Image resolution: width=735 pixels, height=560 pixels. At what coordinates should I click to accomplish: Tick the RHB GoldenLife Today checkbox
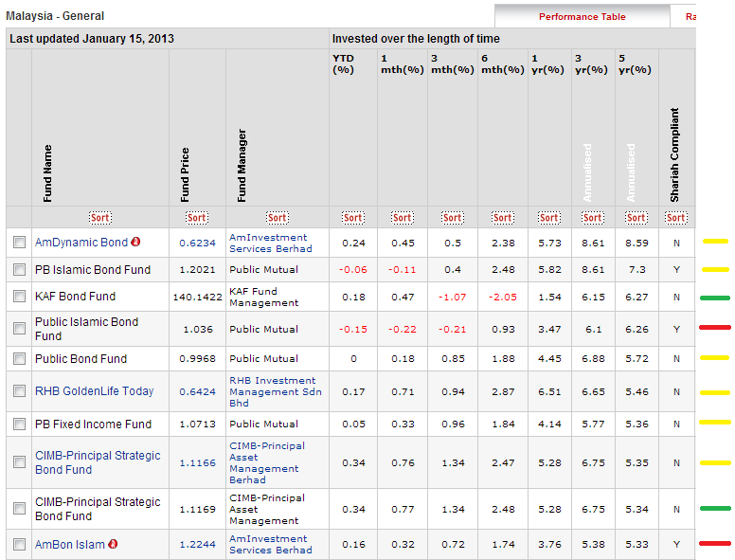(19, 391)
